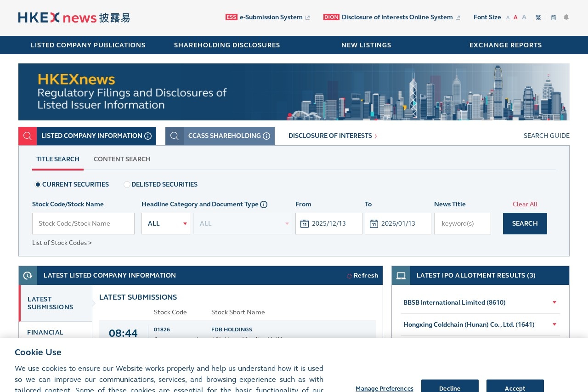
Task: Click the Listed Company Information magnifier icon
Action: click(x=28, y=136)
